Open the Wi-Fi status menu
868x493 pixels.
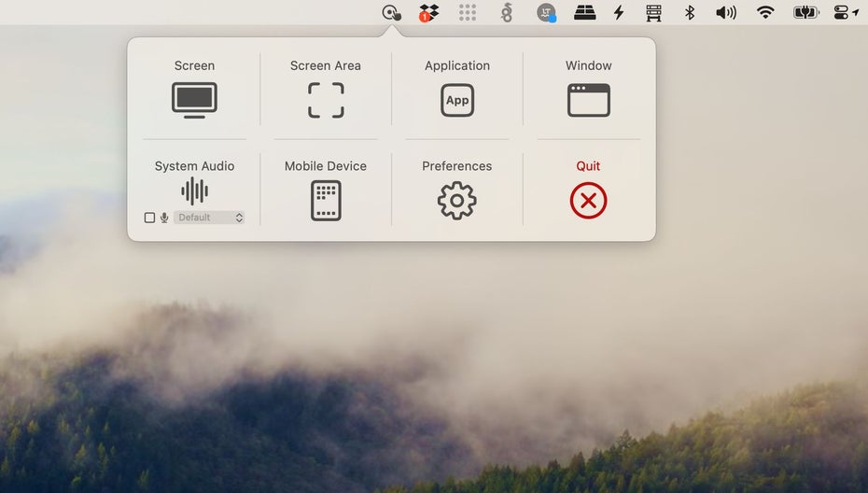pos(765,13)
